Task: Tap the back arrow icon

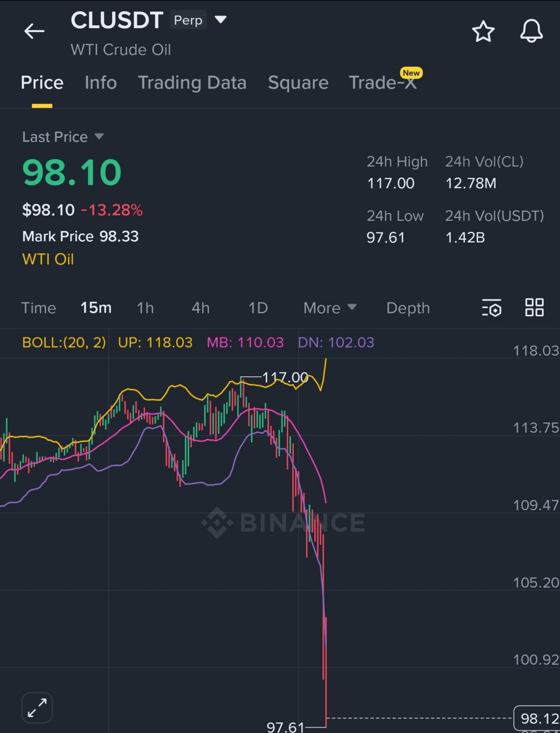Action: 34,31
